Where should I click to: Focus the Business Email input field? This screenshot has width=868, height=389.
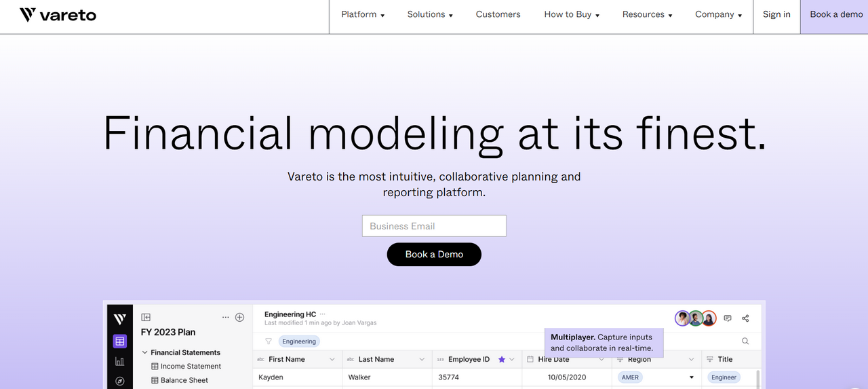[434, 226]
